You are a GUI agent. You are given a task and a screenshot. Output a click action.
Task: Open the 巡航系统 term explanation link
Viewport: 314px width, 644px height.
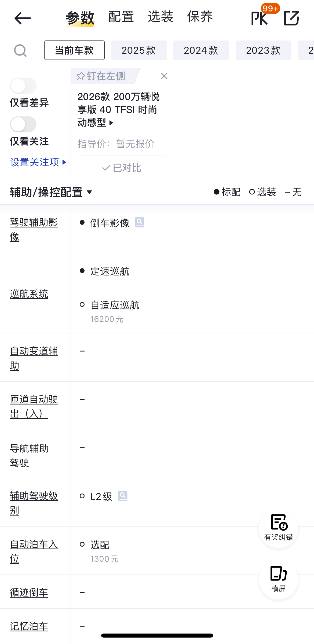point(29,294)
